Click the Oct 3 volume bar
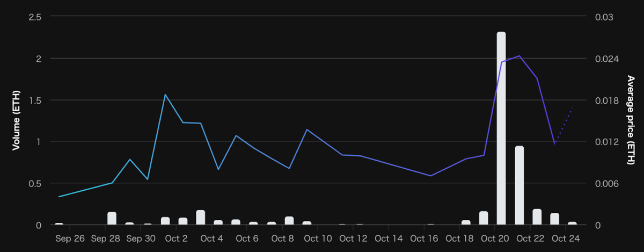The height and width of the screenshot is (252, 644). pos(201,217)
